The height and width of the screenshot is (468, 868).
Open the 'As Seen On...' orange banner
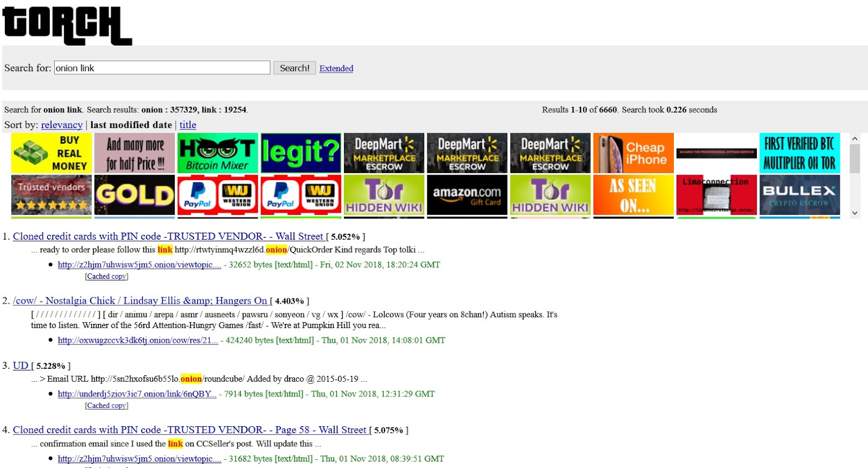[633, 195]
